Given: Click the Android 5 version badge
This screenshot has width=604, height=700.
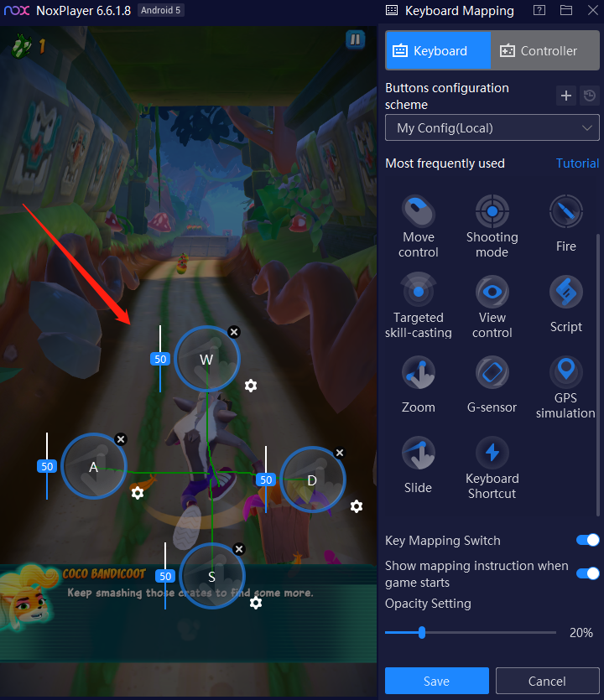Looking at the screenshot, I should [161, 10].
